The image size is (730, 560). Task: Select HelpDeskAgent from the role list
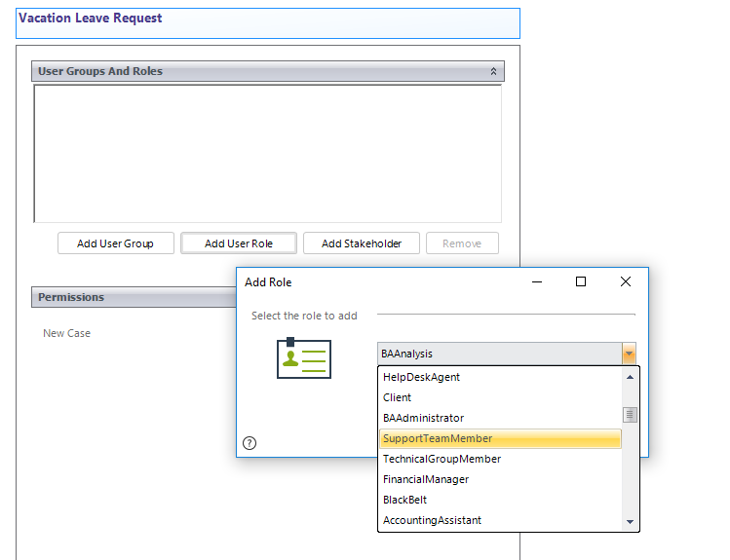pos(421,377)
